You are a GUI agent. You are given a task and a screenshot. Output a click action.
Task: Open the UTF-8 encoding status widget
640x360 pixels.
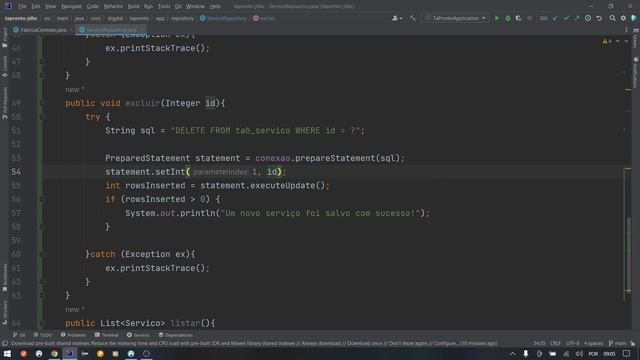pos(572,343)
